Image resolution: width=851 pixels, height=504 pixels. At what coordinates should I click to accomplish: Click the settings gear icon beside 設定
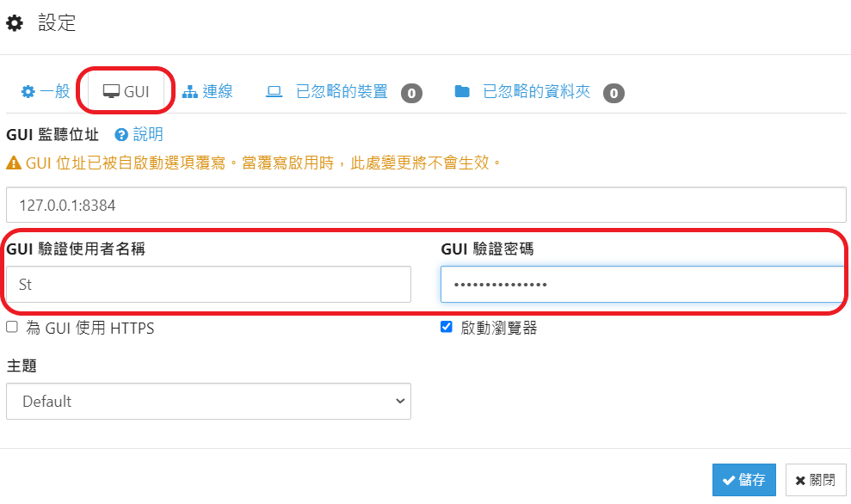tap(15, 22)
